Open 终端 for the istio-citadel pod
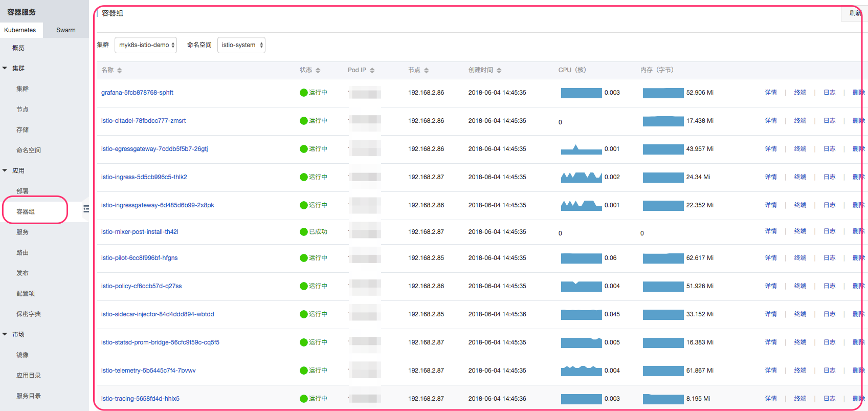 [800, 121]
